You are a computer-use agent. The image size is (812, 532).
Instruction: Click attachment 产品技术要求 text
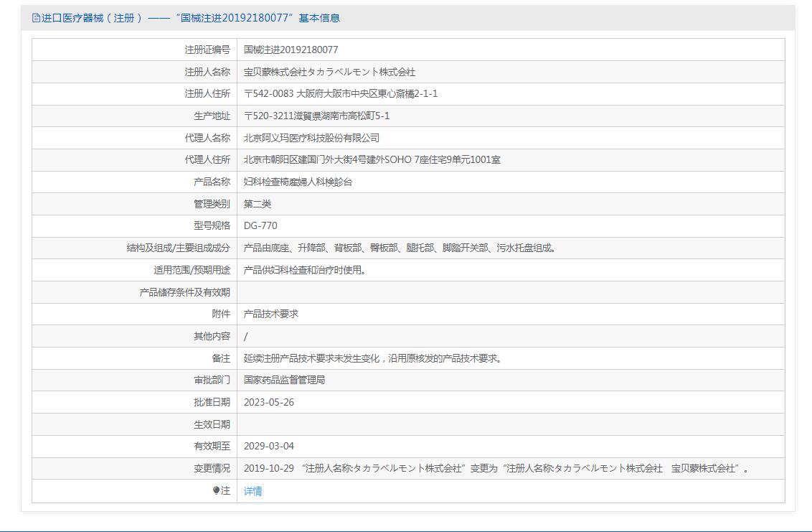(x=271, y=314)
